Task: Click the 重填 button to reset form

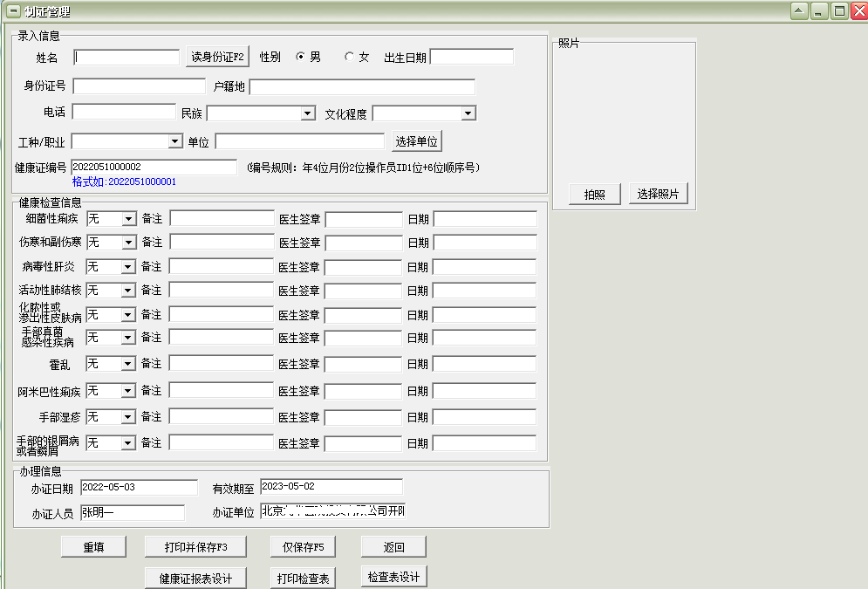Action: tap(93, 545)
